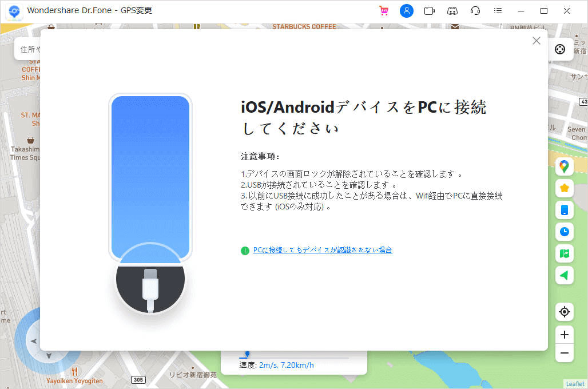Click the Dr.Fone app logo

[x=14, y=11]
